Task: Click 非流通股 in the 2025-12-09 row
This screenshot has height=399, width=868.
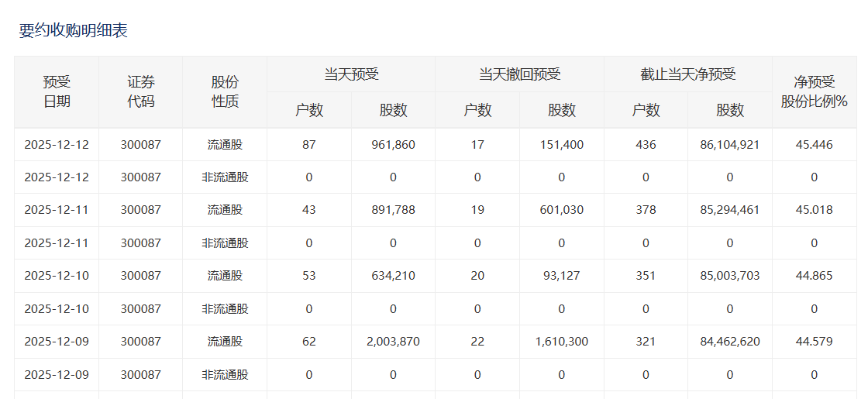Action: point(225,375)
